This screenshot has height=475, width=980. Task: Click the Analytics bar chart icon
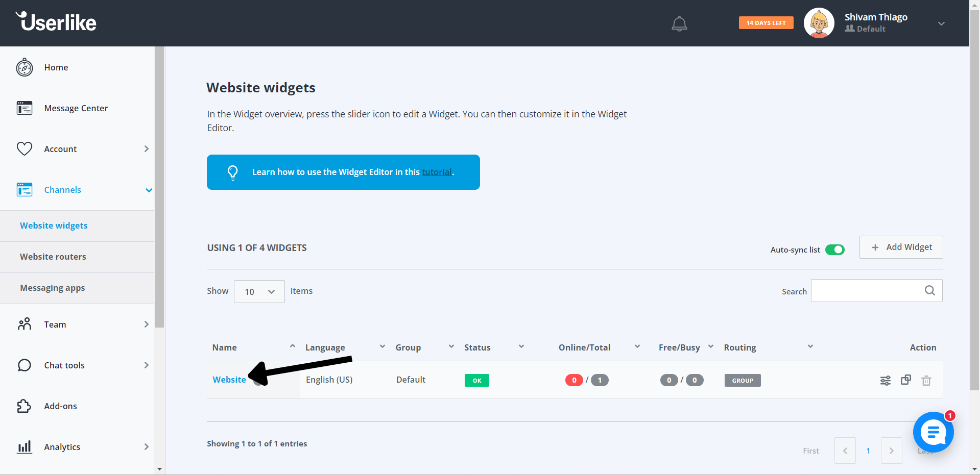[25, 447]
